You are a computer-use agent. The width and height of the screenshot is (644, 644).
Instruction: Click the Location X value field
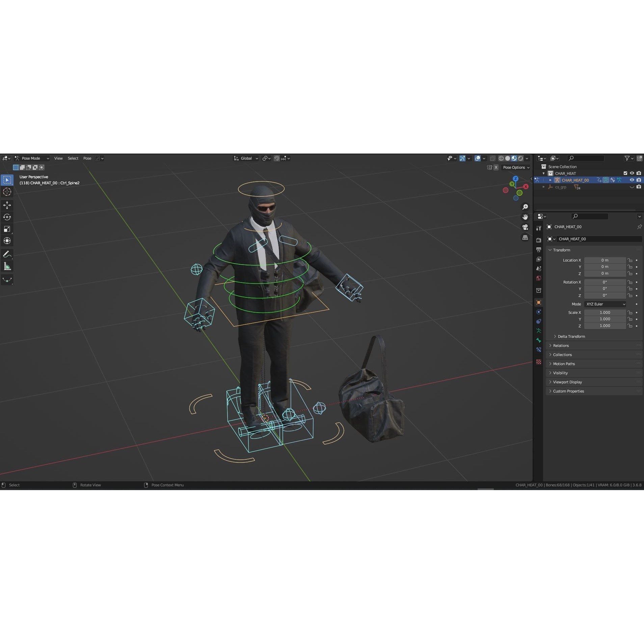point(605,260)
